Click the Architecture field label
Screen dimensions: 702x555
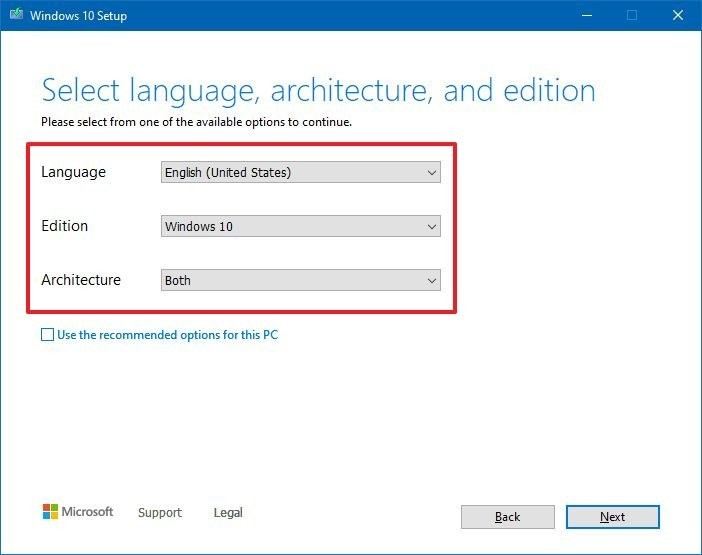coord(81,280)
